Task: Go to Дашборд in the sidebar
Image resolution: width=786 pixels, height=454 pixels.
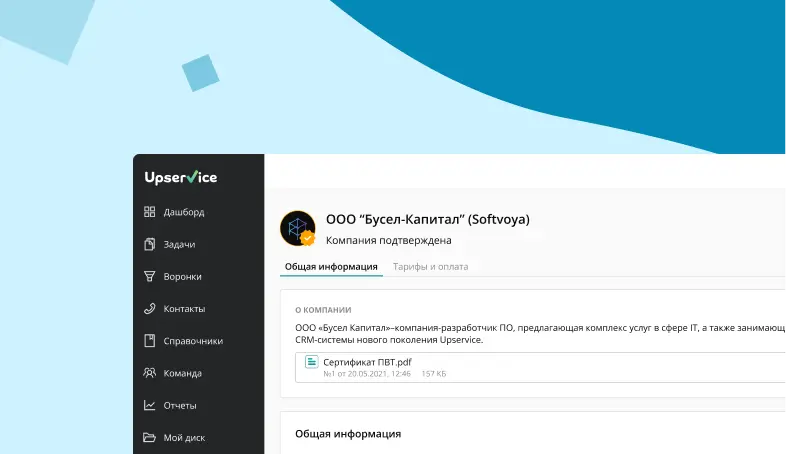Action: point(184,212)
